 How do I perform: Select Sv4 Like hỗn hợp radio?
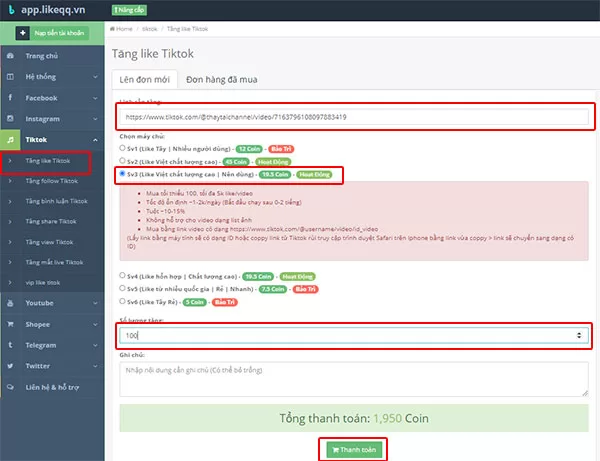pyautogui.click(x=122, y=275)
